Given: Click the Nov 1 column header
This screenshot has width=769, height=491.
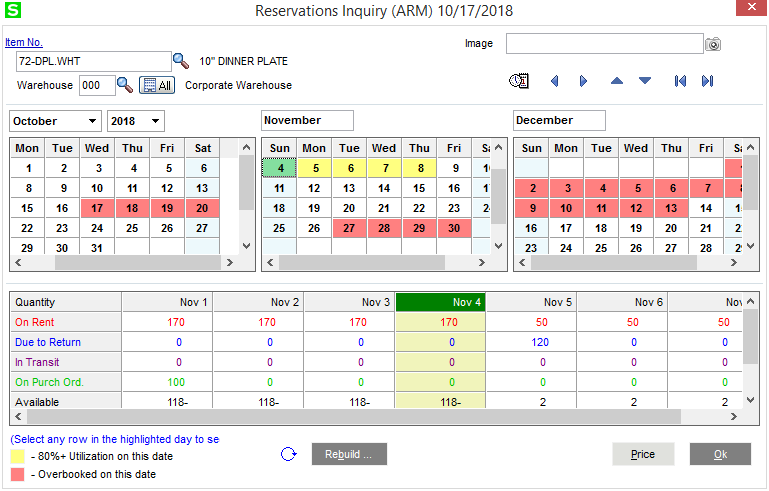Looking at the screenshot, I should (168, 302).
